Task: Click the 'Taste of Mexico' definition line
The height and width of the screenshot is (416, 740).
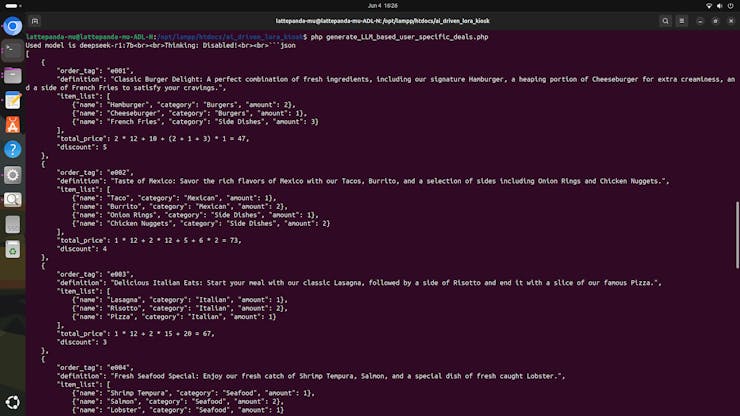Action: [363, 181]
